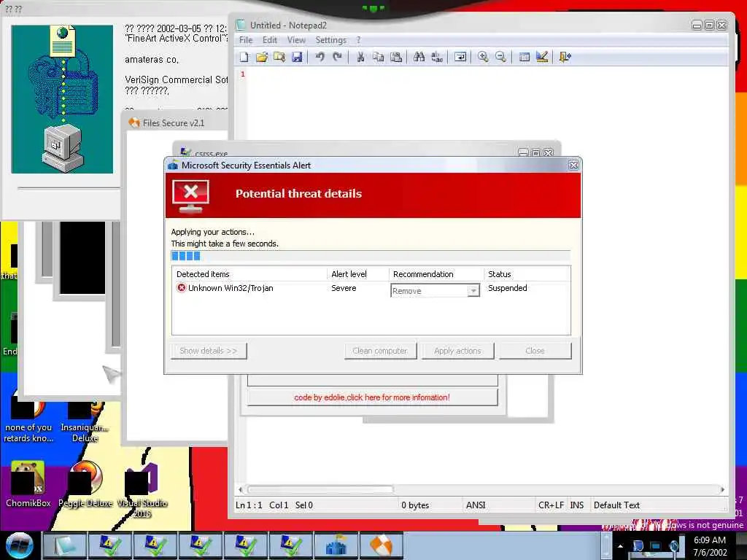
Task: Show hidden icons arrow in system tray
Action: 620,546
